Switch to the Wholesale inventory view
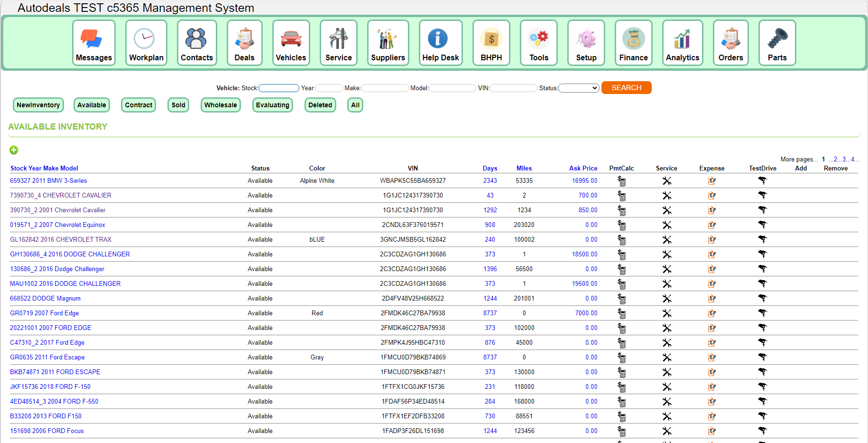The height and width of the screenshot is (443, 868). pos(221,105)
